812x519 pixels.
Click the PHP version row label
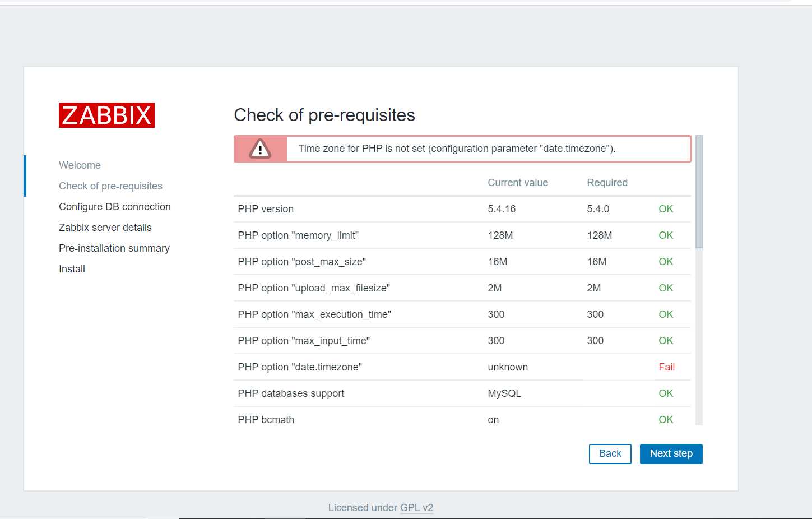point(266,209)
